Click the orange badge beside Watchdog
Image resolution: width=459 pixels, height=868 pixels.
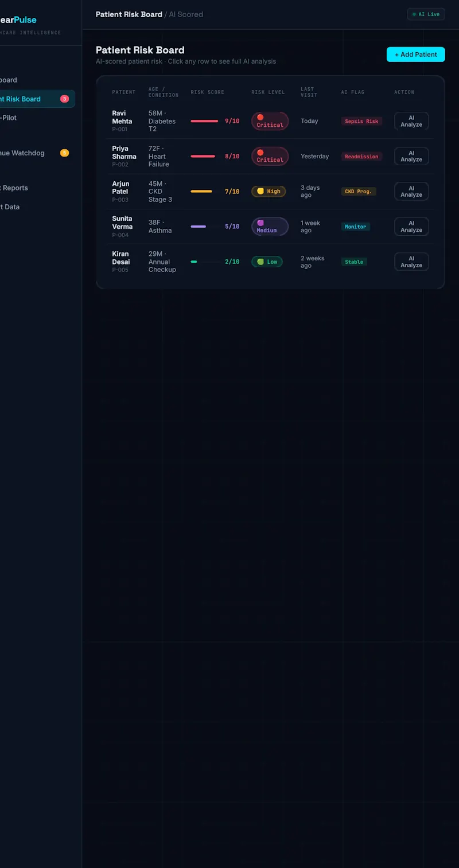pyautogui.click(x=64, y=153)
